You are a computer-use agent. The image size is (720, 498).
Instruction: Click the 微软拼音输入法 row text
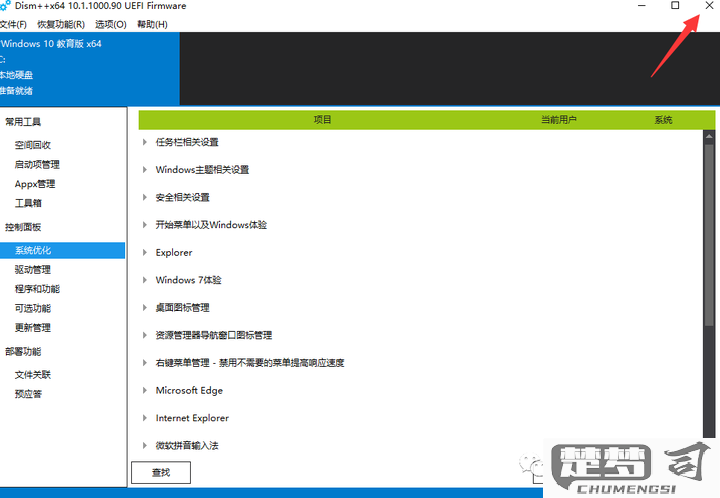coord(187,445)
